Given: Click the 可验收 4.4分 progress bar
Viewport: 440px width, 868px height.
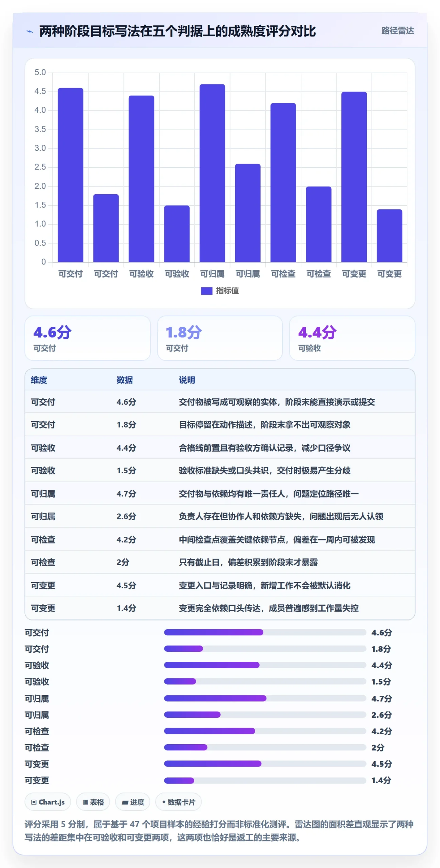Looking at the screenshot, I should coord(265,665).
